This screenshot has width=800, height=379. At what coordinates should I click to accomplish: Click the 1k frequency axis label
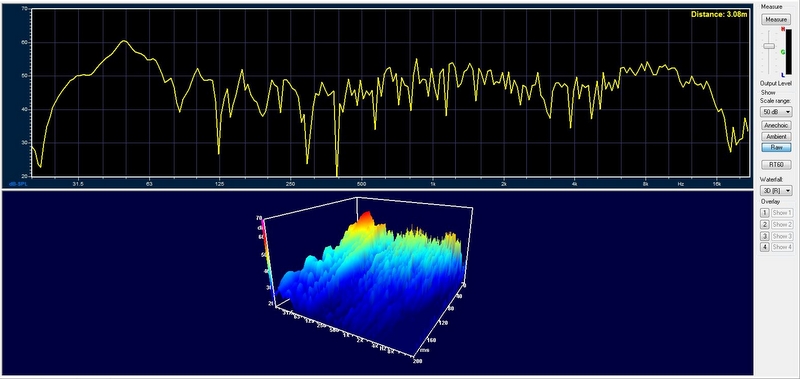[433, 183]
